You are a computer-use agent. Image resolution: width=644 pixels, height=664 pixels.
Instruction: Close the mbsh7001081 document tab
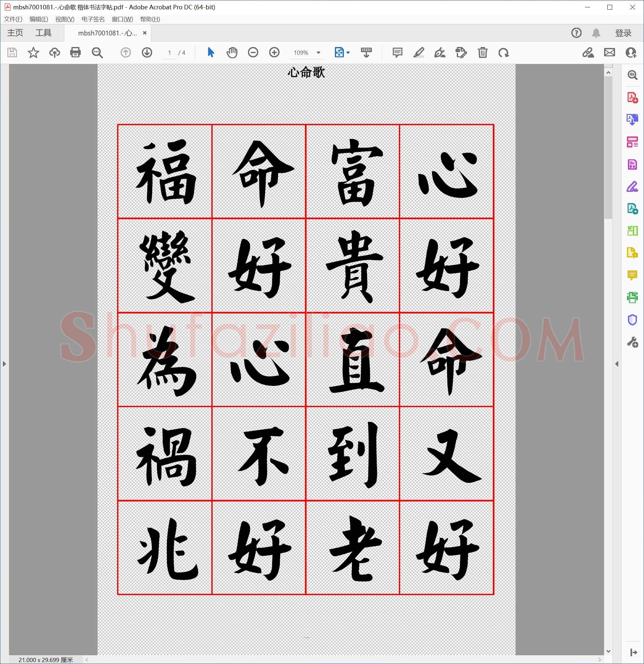(x=144, y=33)
